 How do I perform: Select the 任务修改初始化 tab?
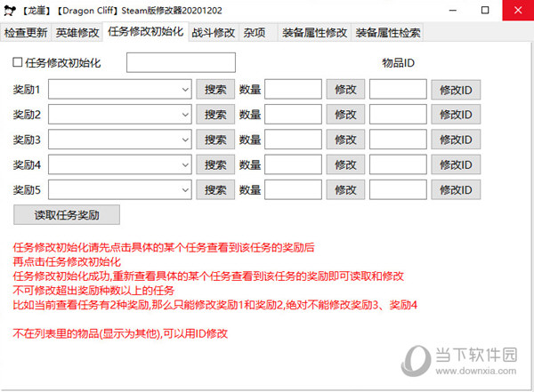coord(145,32)
